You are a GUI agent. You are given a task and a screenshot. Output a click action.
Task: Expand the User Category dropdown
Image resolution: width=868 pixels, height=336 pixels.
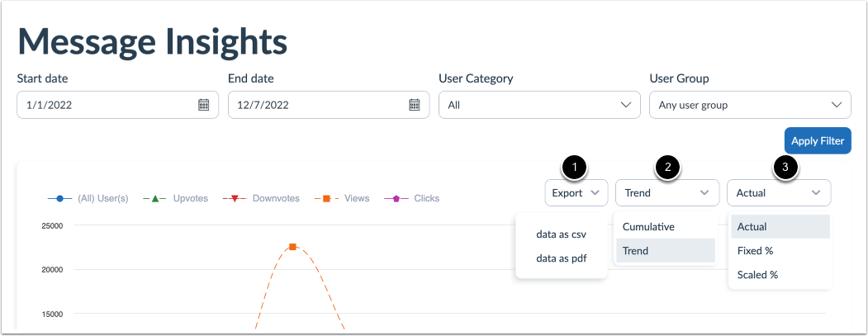click(539, 105)
